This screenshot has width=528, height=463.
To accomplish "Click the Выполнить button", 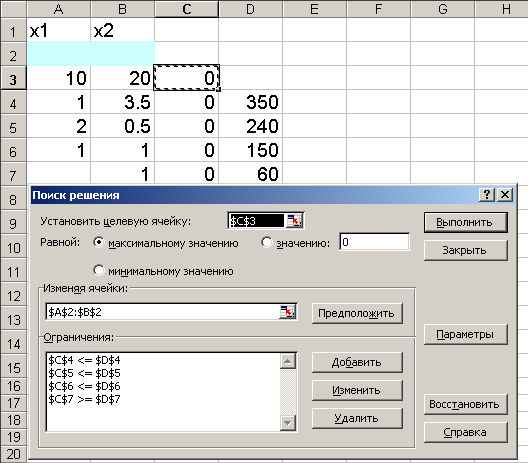I will (465, 223).
